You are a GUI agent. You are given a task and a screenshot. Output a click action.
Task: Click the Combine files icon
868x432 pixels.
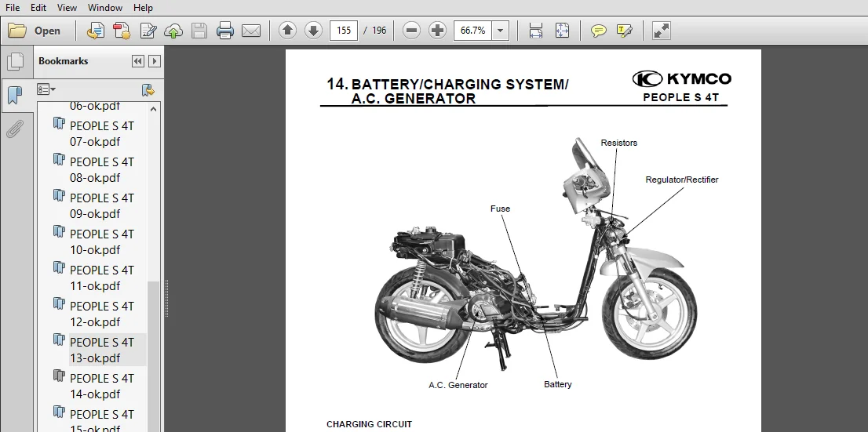(121, 31)
